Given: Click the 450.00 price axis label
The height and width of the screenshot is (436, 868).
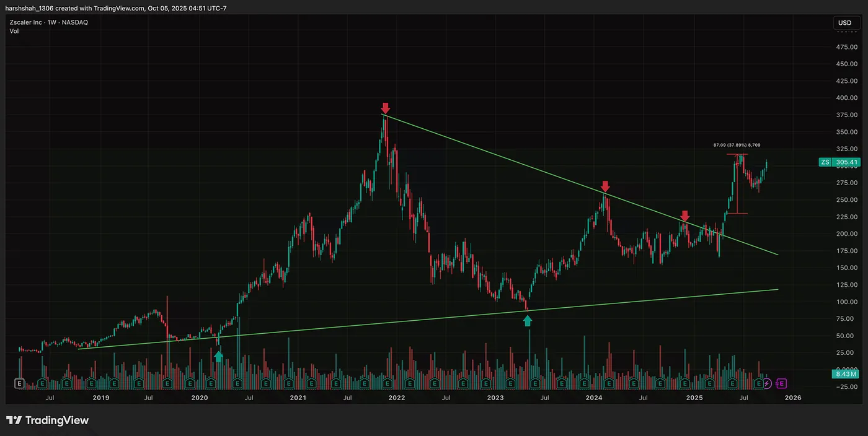Looking at the screenshot, I should [846, 63].
